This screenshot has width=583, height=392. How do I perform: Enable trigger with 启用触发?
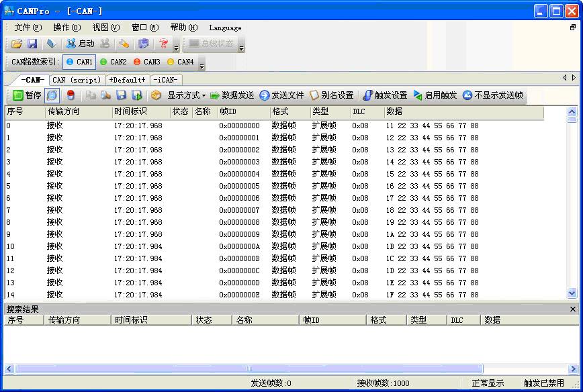pos(435,95)
